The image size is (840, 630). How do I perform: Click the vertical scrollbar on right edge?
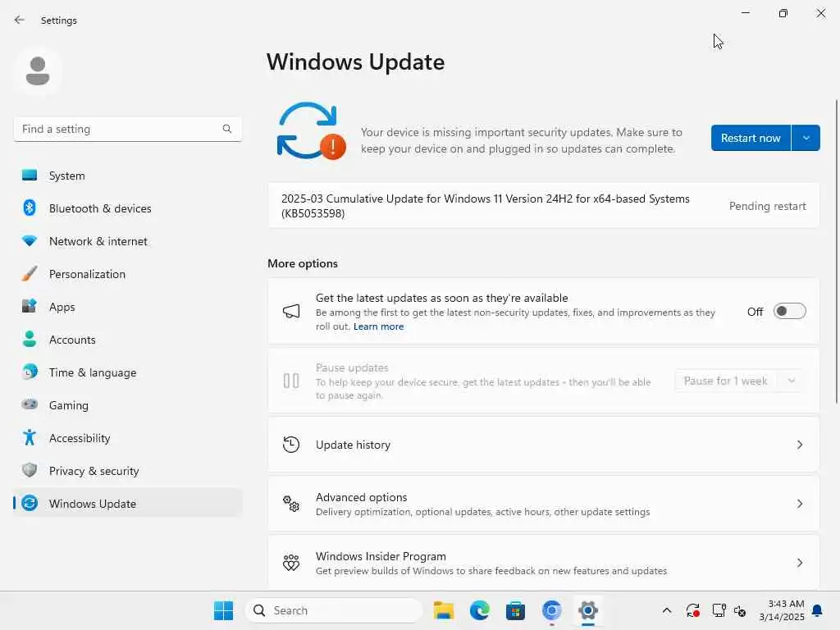coord(836,252)
